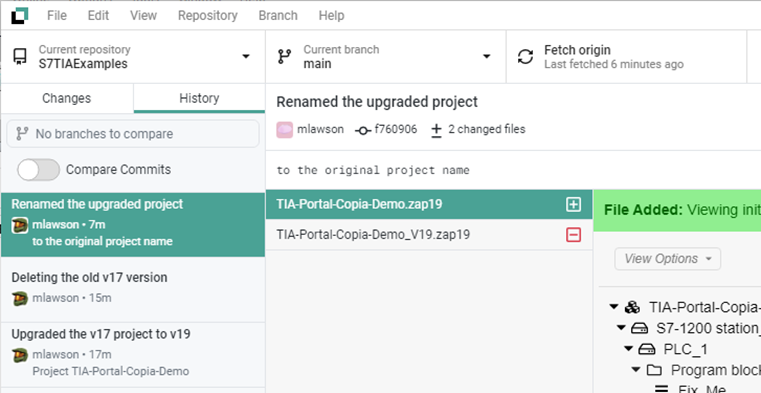Open the Repository menu

[x=208, y=16]
